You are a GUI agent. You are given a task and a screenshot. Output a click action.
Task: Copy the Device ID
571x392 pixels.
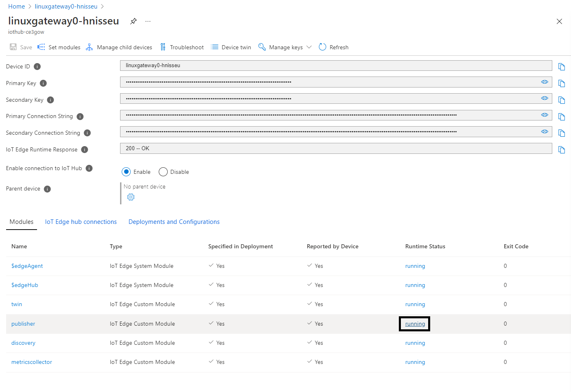(x=562, y=66)
